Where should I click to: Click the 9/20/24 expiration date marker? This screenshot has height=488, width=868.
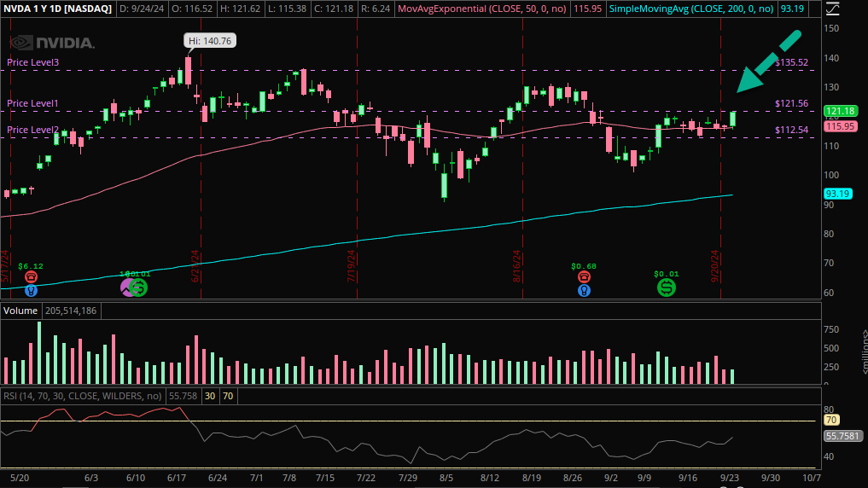[x=714, y=266]
